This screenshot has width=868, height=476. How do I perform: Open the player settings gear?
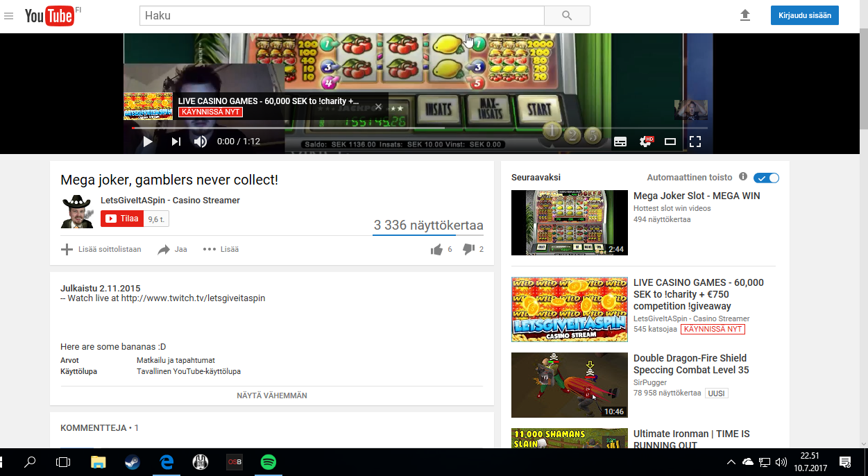(646, 142)
